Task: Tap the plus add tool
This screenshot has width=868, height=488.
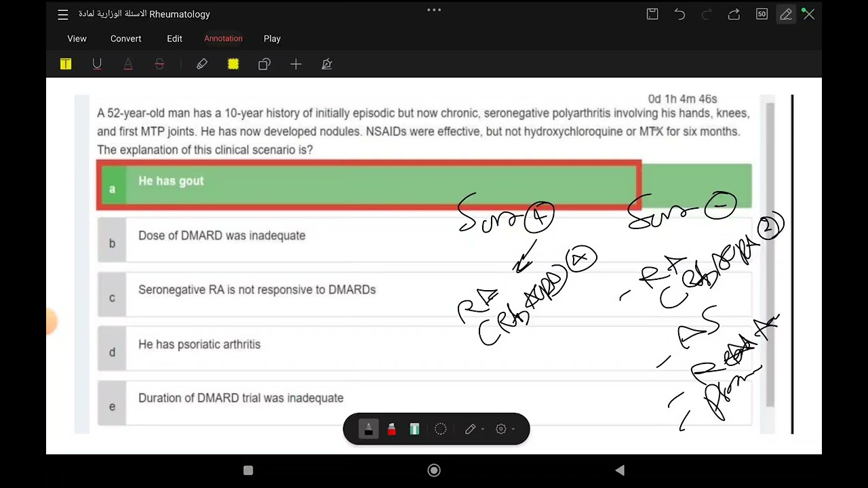Action: (296, 64)
